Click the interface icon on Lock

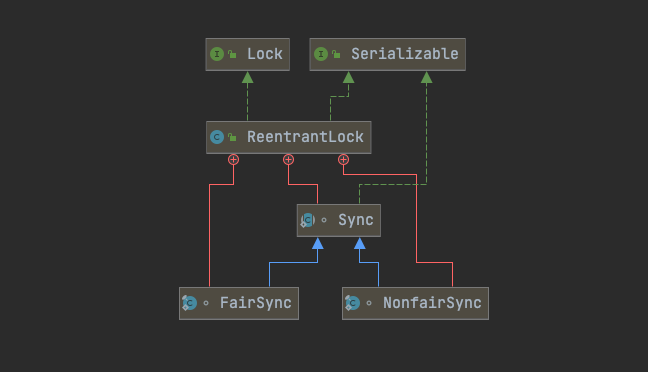tap(217, 54)
